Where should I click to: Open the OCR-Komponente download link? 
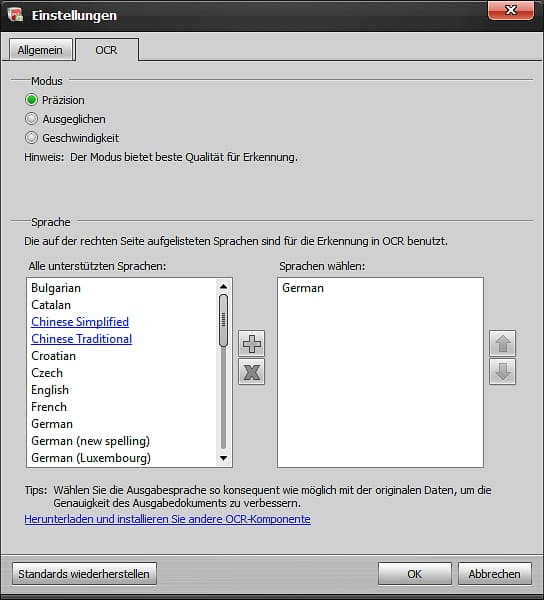pos(167,519)
